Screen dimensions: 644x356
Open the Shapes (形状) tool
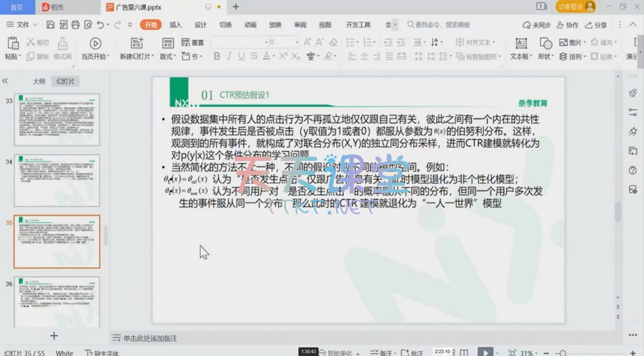[545, 48]
